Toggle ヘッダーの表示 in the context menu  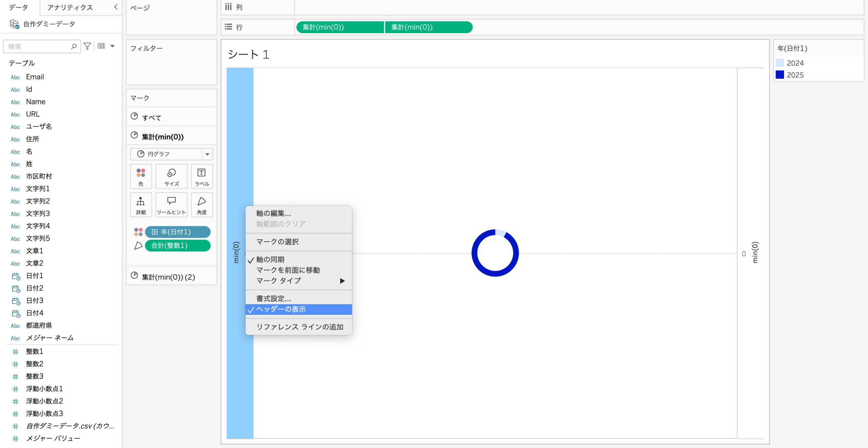click(281, 309)
